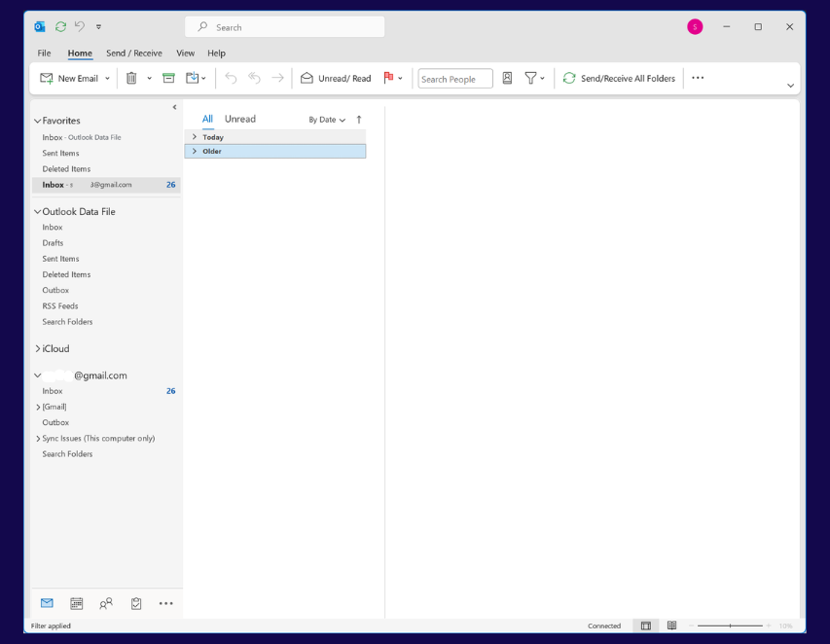This screenshot has height=644, width=830.
Task: Click the Undo icon in title bar
Action: click(80, 26)
